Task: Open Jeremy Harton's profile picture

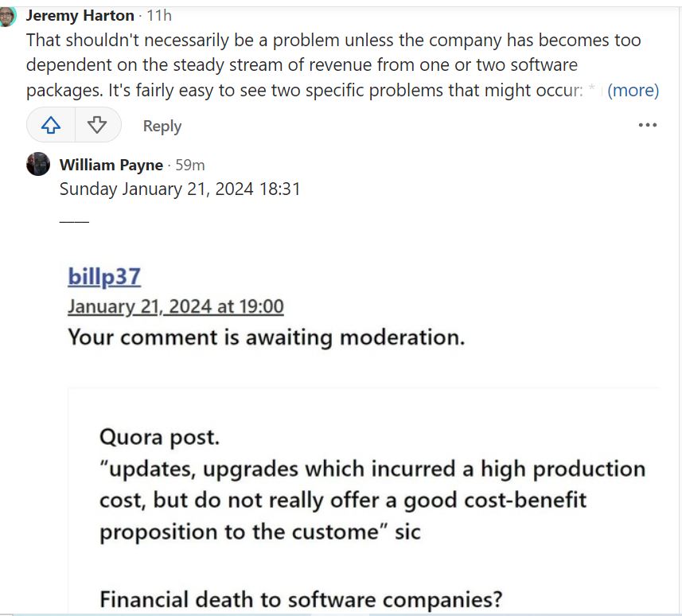Action: coord(7,17)
